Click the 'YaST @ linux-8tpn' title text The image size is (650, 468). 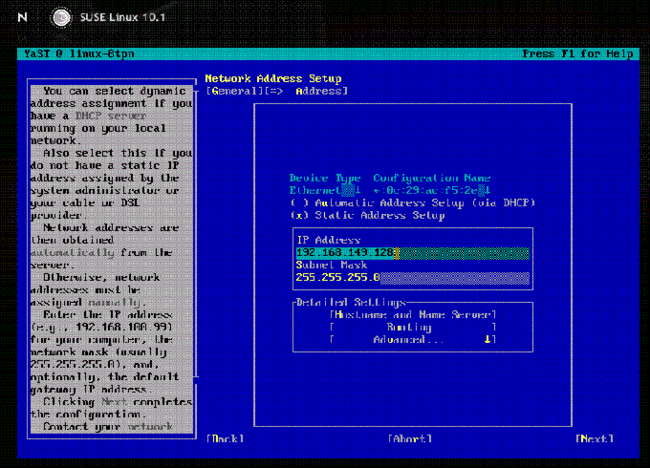79,54
